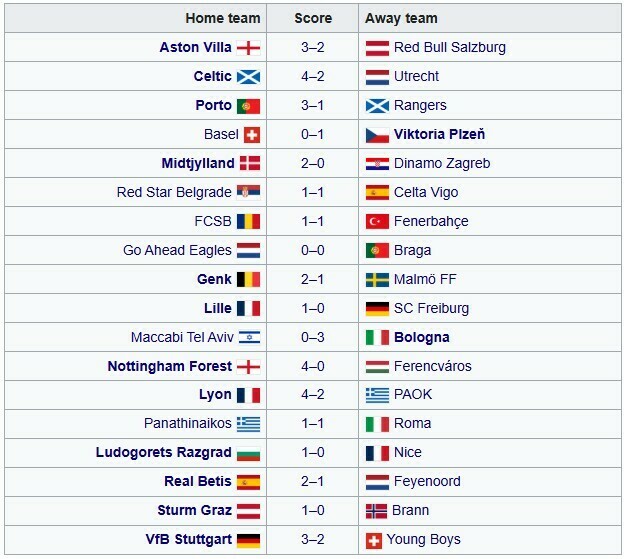Open the Bologna team page link
625x559 pixels.
422,338
